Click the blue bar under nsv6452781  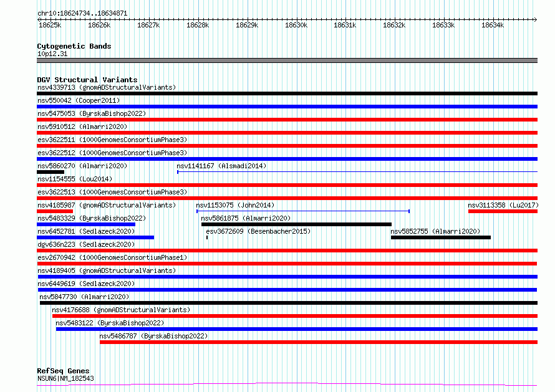(x=95, y=237)
